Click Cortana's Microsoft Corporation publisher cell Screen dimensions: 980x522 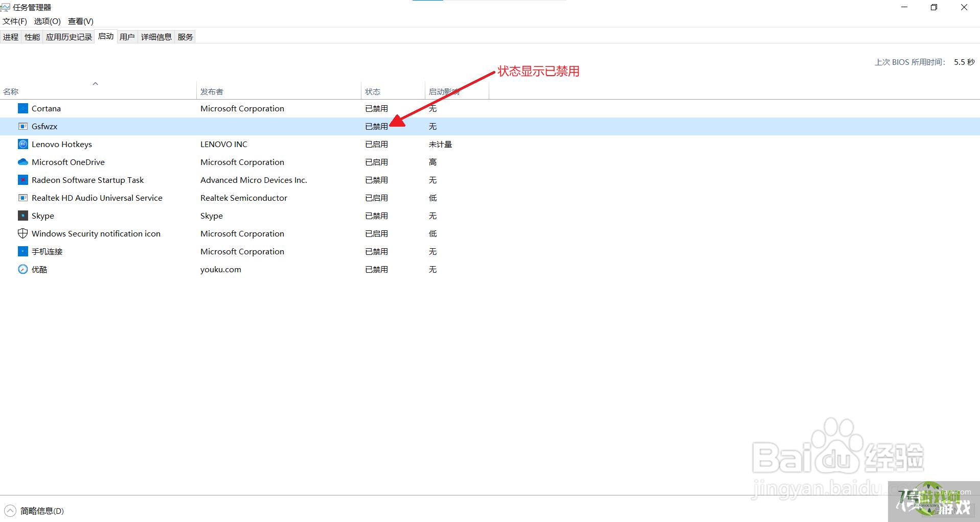[x=242, y=108]
